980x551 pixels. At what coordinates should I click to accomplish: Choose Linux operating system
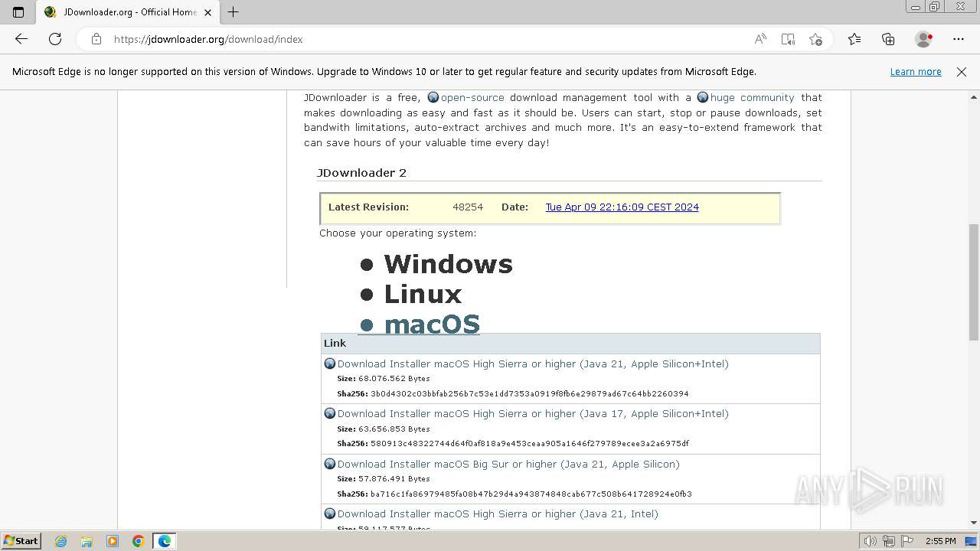tap(423, 294)
